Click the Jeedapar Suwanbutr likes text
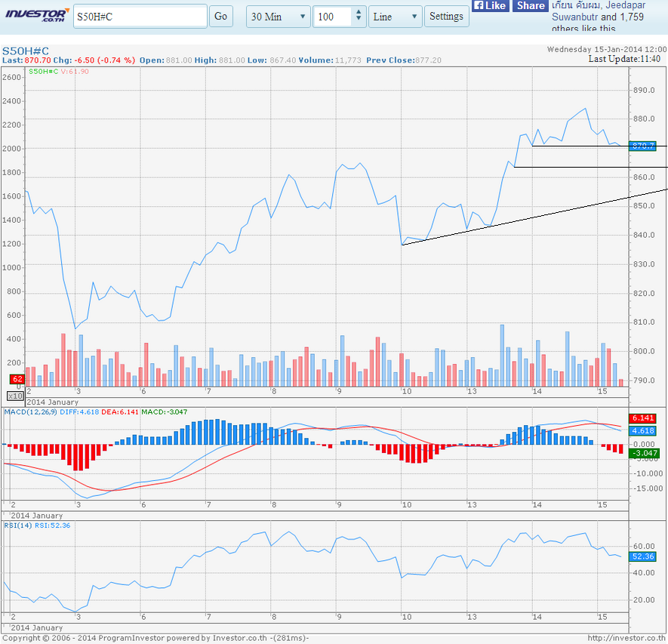This screenshot has width=668, height=644. click(x=599, y=17)
